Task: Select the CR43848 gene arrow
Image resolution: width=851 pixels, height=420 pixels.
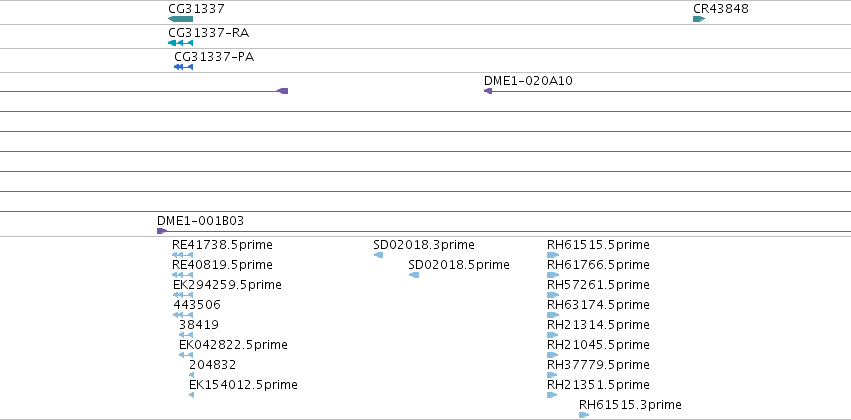Action: 699,19
